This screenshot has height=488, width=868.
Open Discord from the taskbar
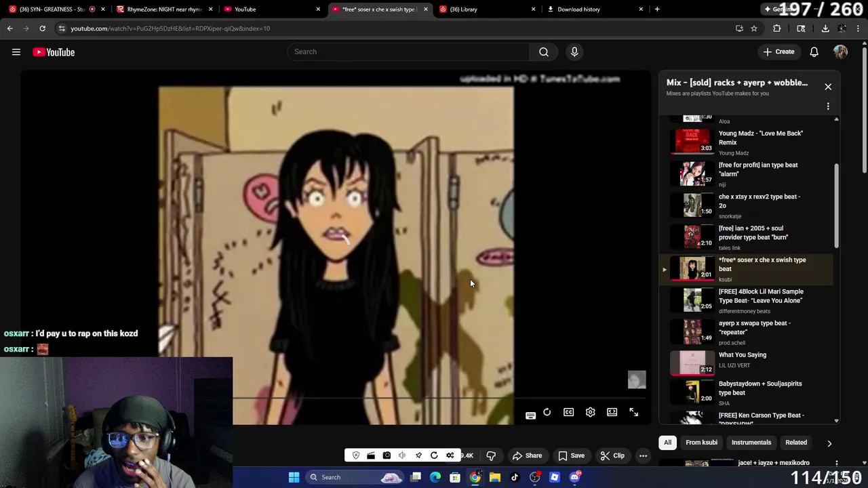pyautogui.click(x=574, y=477)
